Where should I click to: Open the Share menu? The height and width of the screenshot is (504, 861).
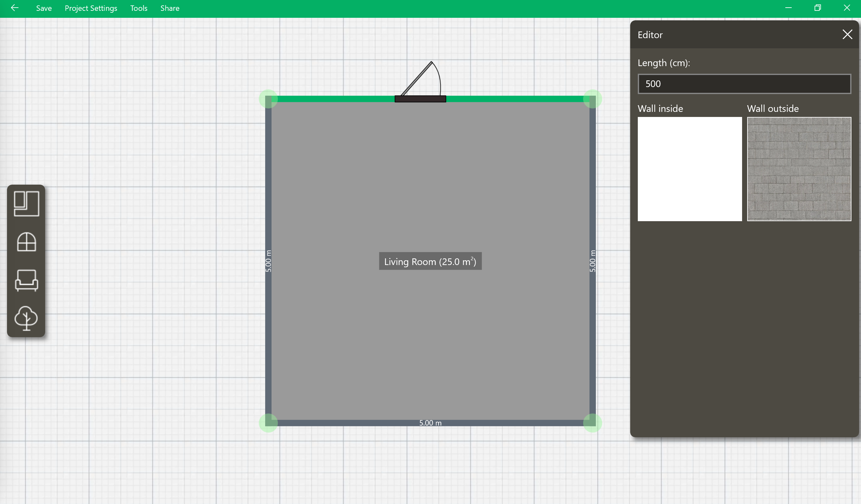(170, 8)
